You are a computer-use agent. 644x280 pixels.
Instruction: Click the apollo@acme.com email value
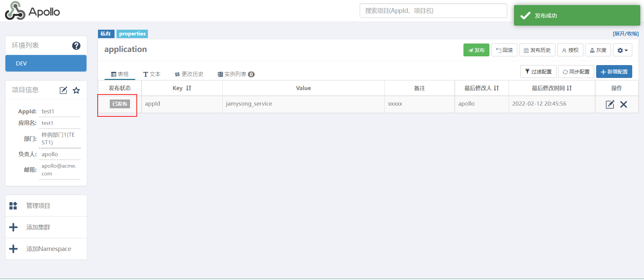coord(59,170)
